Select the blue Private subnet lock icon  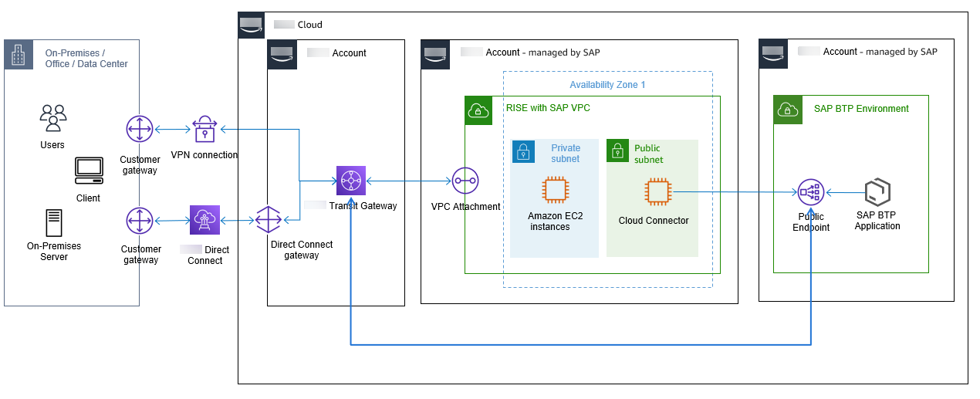522,151
